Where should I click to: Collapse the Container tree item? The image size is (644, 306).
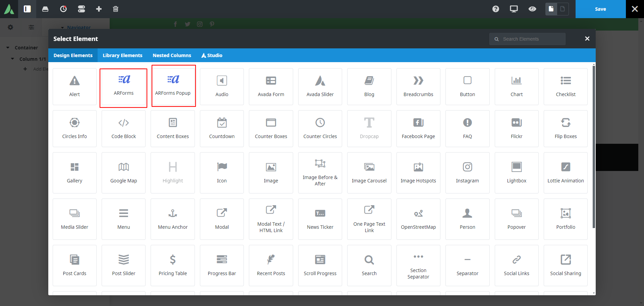pyautogui.click(x=8, y=48)
